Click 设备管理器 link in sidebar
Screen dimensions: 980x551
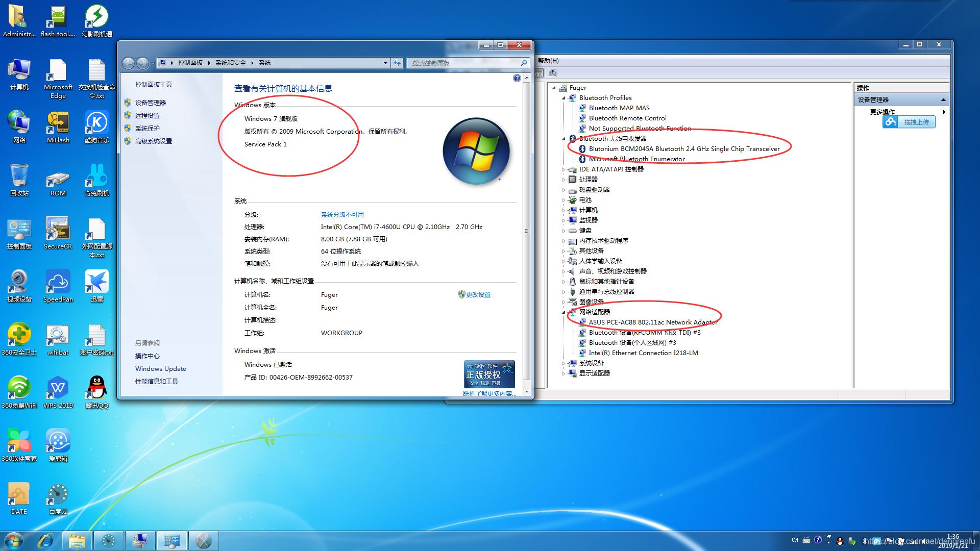(150, 103)
